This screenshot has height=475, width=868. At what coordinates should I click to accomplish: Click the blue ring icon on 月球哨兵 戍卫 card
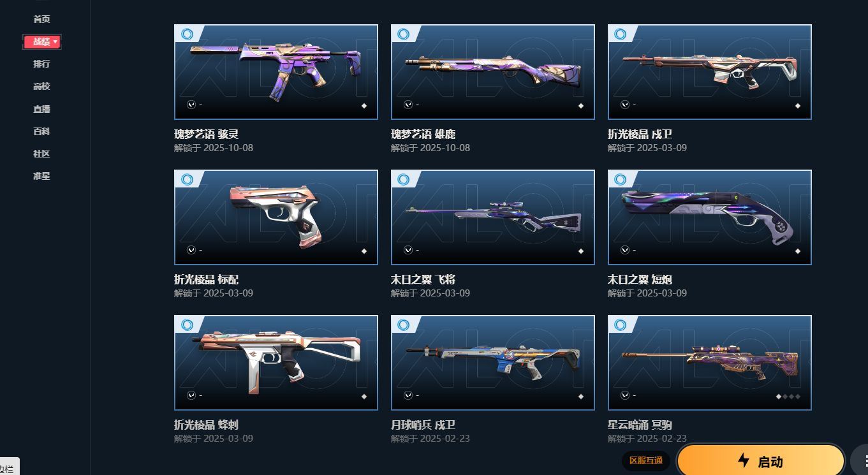tap(404, 325)
